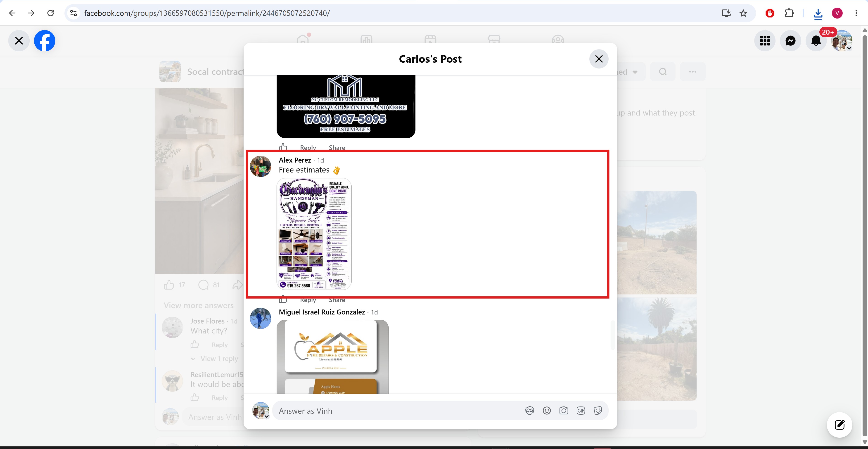Open Chrome profile V avatar
This screenshot has height=449, width=868.
837,13
